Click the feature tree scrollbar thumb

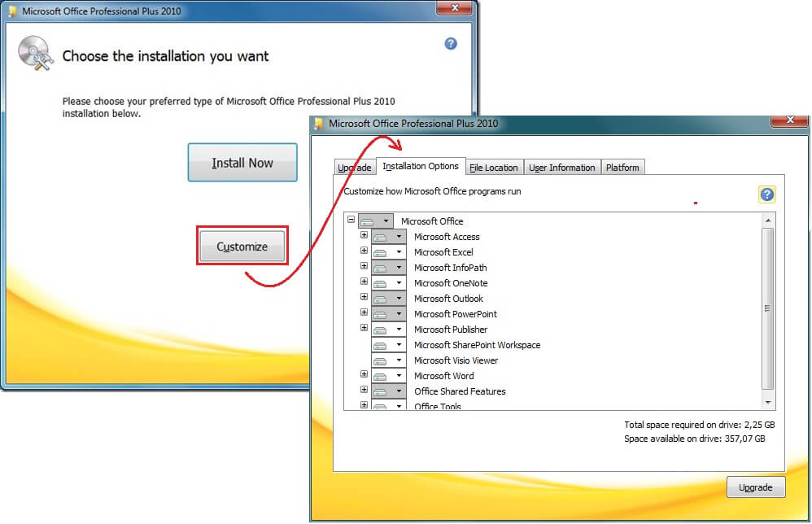pos(768,308)
